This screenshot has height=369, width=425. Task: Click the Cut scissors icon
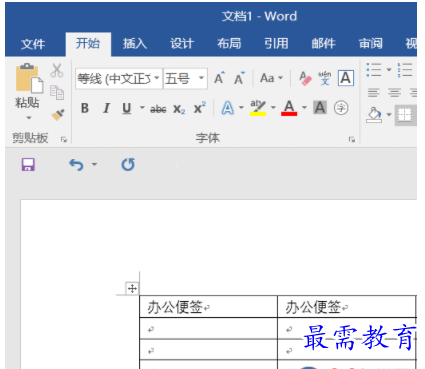[57, 70]
